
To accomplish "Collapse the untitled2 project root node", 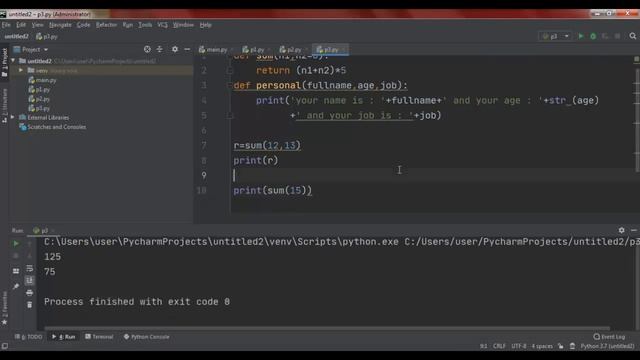I will coord(13,61).
